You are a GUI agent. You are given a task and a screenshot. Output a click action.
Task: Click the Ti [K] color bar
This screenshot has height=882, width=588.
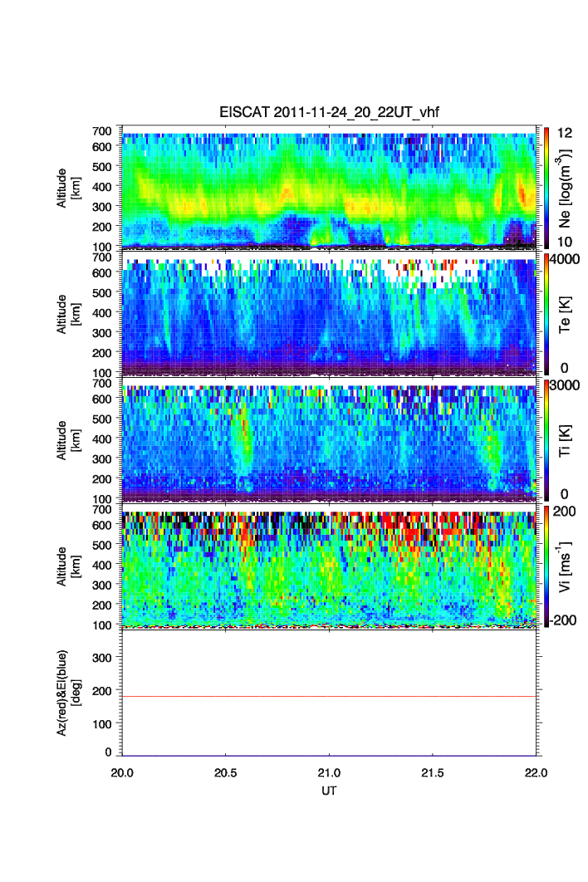pyautogui.click(x=546, y=440)
